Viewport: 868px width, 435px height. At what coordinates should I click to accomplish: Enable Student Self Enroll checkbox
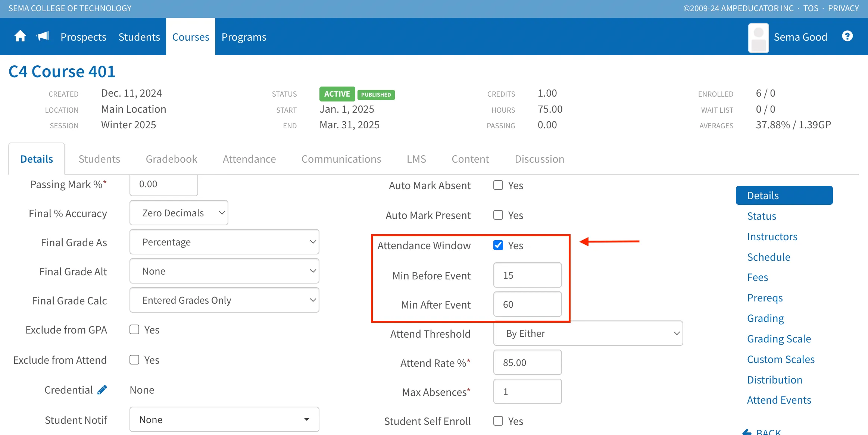[498, 421]
